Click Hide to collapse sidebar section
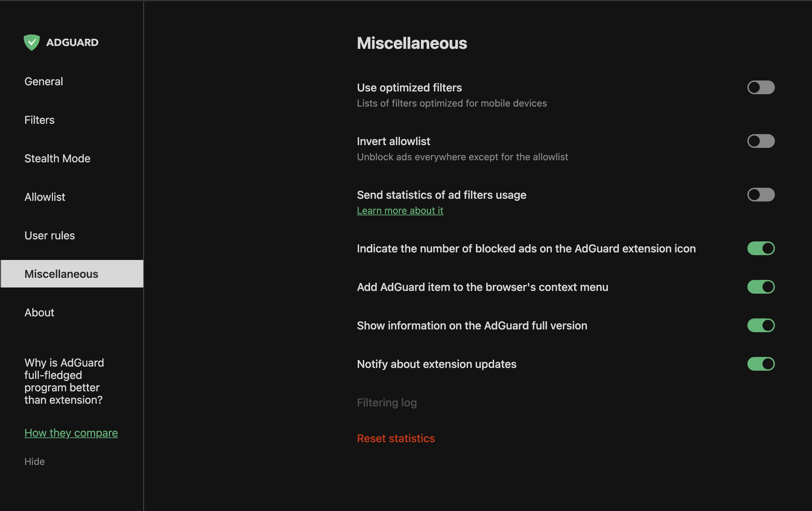The height and width of the screenshot is (511, 812). (34, 461)
